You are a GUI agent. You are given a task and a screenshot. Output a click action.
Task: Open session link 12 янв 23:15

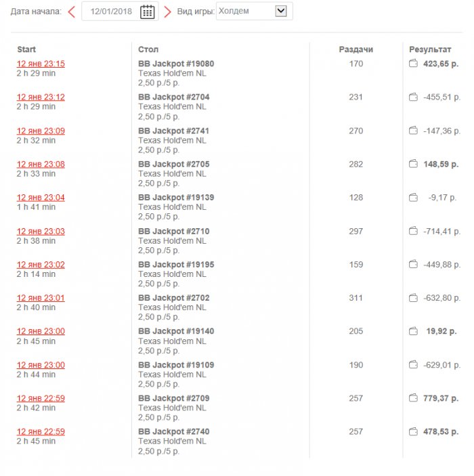point(41,64)
